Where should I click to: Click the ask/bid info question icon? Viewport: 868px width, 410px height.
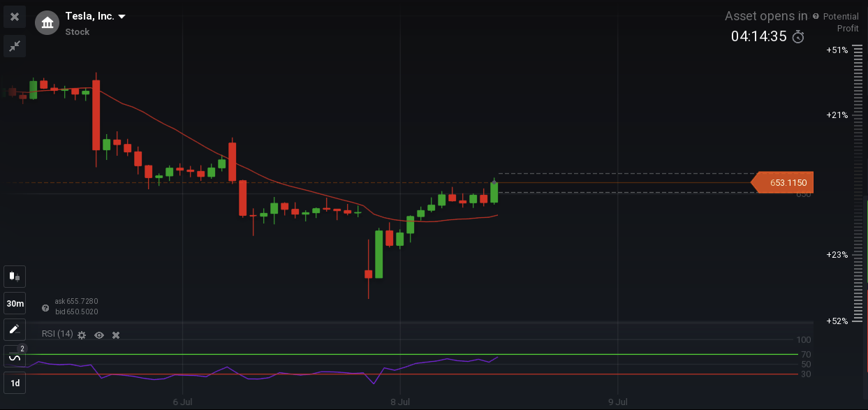[x=45, y=307]
